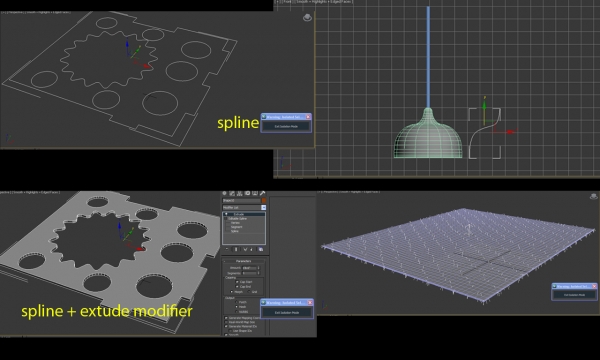600x360 pixels.
Task: Toggle Show End Result under the stack
Action: 236,249
